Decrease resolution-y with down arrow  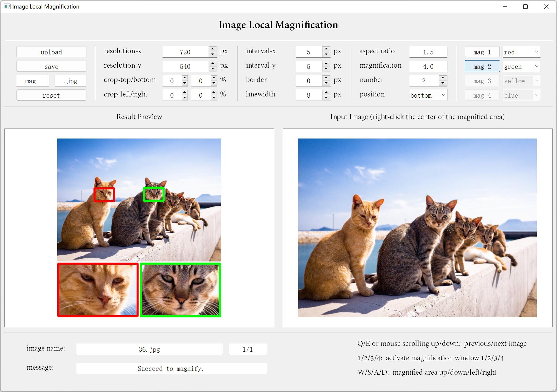tap(213, 69)
